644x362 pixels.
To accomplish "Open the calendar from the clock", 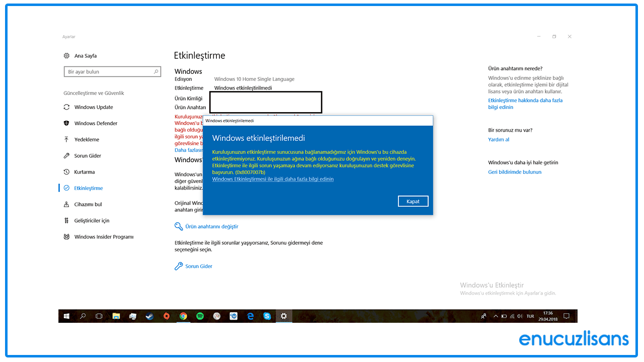I will pyautogui.click(x=548, y=316).
